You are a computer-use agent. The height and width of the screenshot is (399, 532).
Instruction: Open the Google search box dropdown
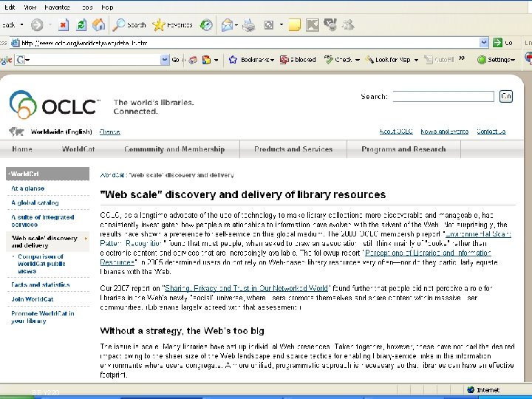165,60
